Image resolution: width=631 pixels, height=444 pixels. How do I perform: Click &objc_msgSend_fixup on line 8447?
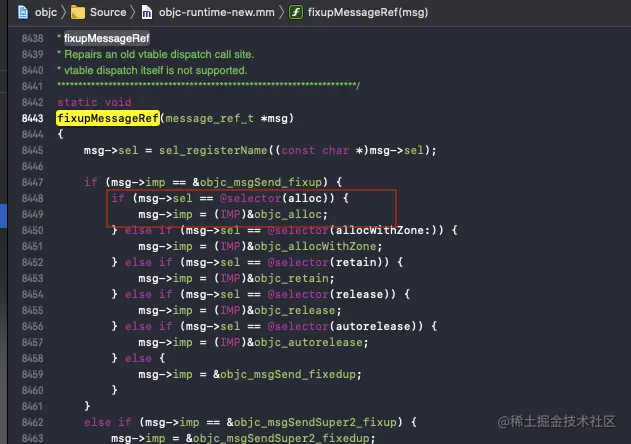257,182
